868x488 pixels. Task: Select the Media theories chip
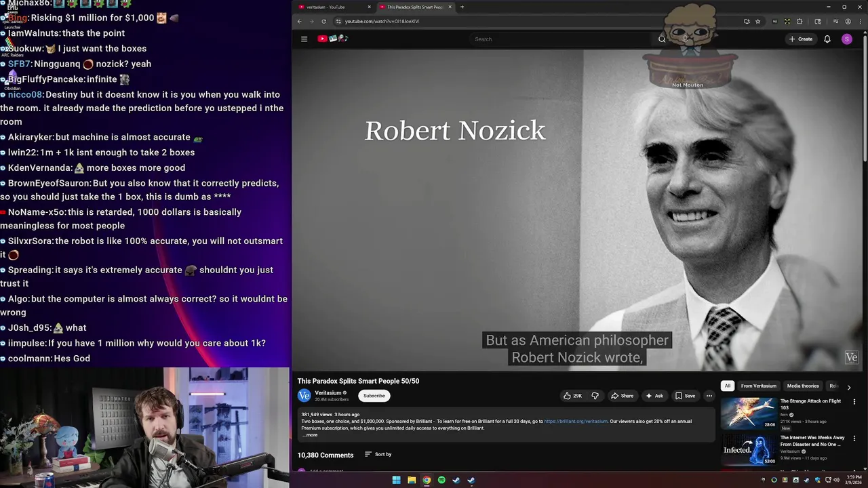pyautogui.click(x=803, y=386)
